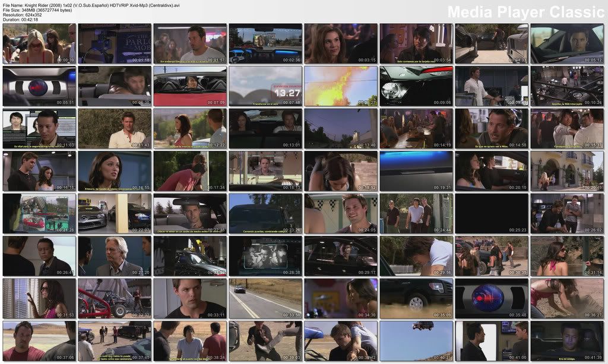The width and height of the screenshot is (608, 364).
Task: Pick the car interior frame at 00:13:01
Action: [265, 129]
